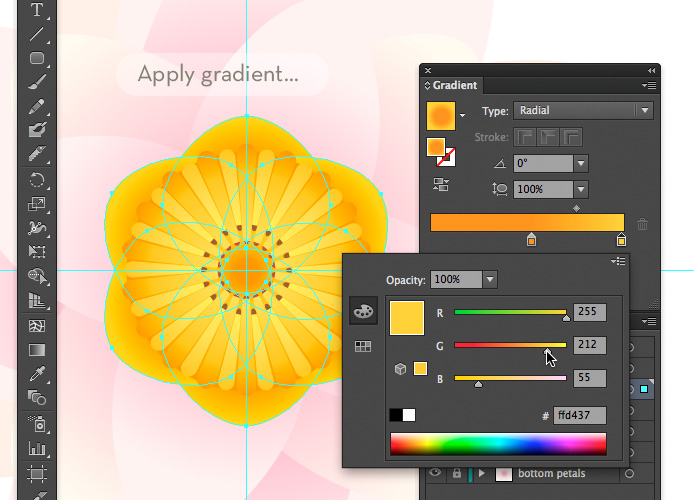Screen dimensions: 694x500
Task: Click the delete gradient stop trash icon
Action: (x=642, y=224)
